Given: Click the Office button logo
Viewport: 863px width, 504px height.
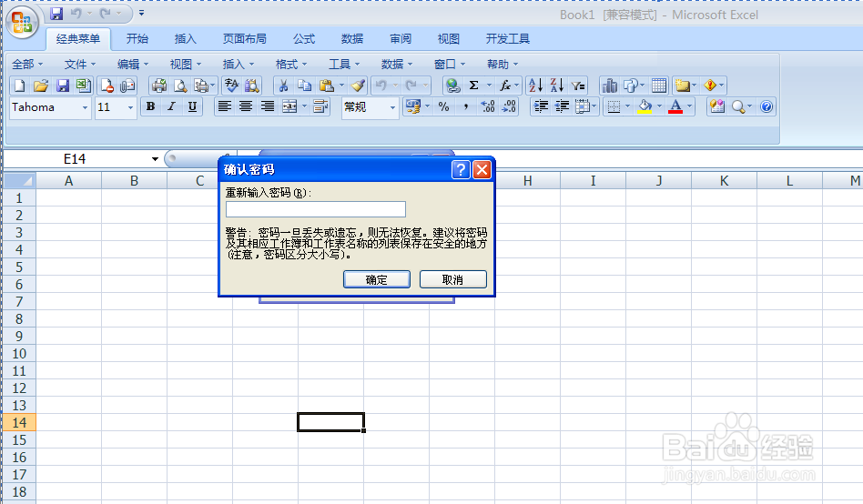Looking at the screenshot, I should pos(22,22).
